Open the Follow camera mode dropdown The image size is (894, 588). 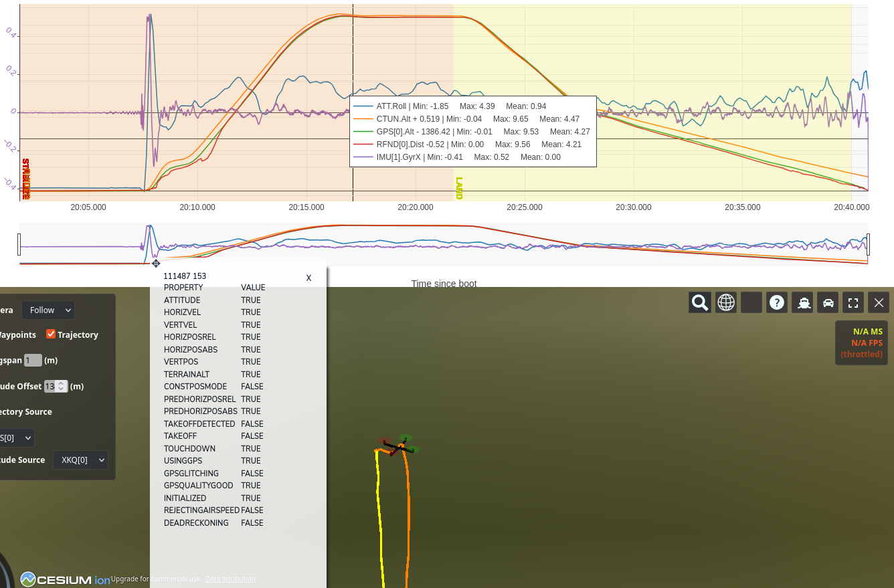48,310
